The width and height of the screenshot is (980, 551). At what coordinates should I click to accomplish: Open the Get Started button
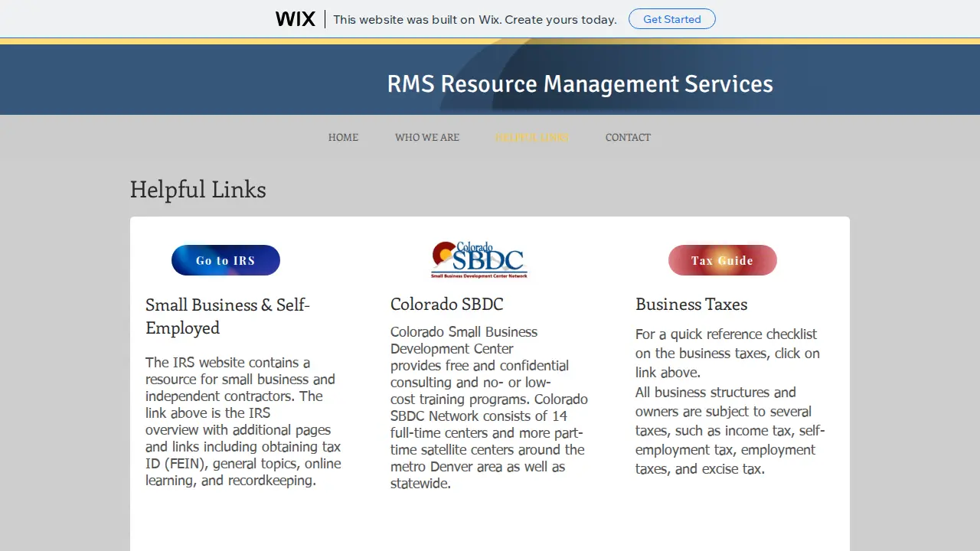coord(672,19)
